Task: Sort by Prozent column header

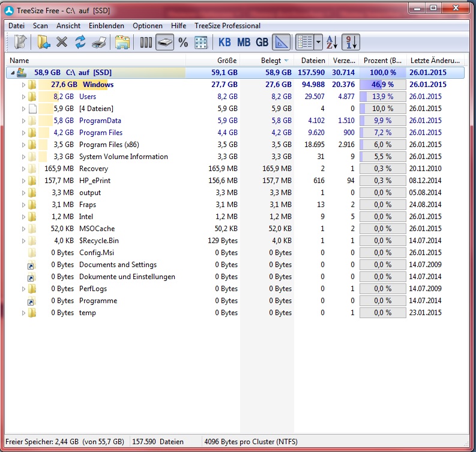Action: click(x=382, y=61)
